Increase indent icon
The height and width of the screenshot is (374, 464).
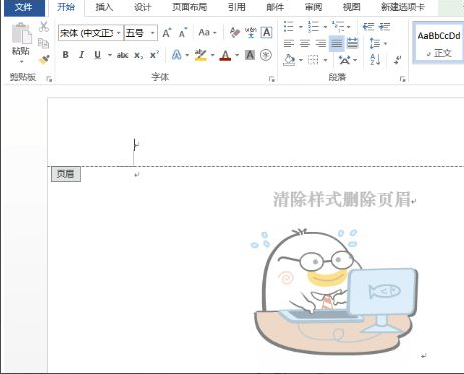click(384, 26)
